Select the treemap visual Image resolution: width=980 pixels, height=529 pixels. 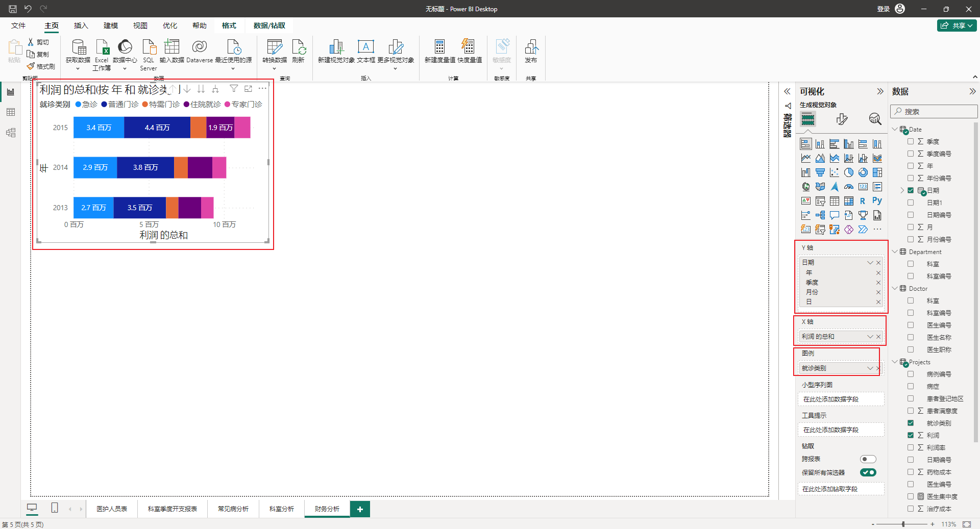click(877, 172)
